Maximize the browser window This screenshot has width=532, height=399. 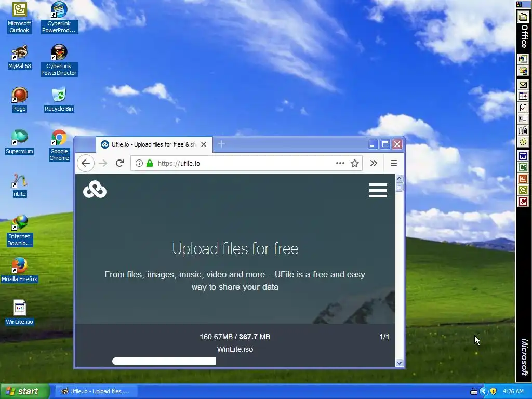point(385,144)
